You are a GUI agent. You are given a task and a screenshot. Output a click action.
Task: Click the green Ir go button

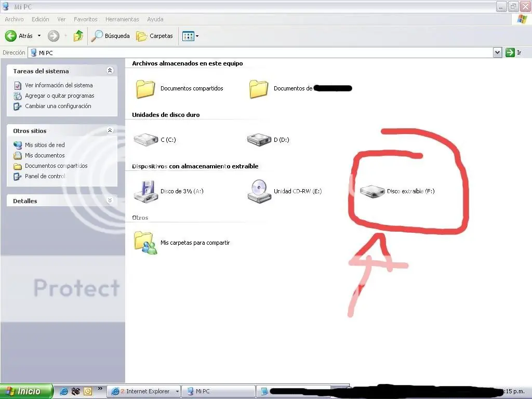point(513,52)
